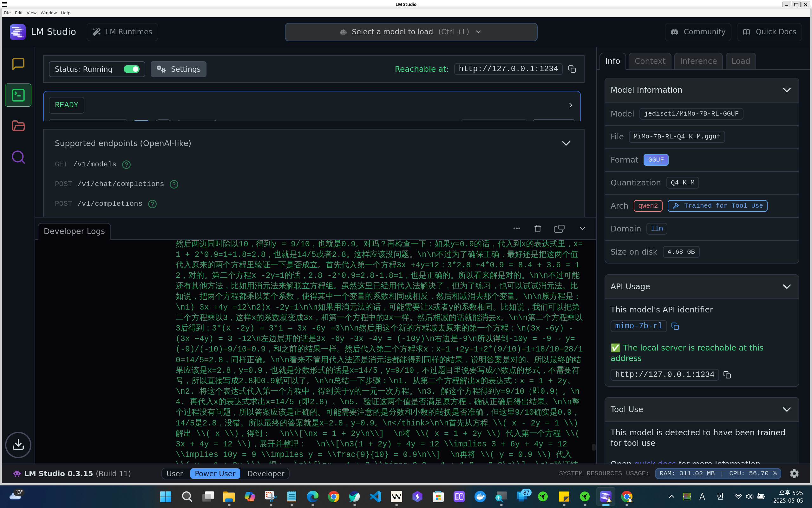Collapse the Developer Logs panel

tap(582, 229)
